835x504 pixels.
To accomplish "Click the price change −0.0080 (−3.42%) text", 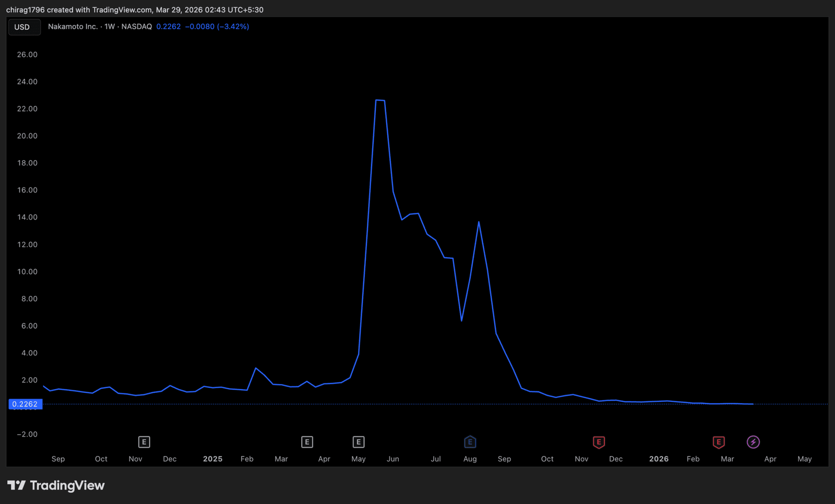I will (x=217, y=27).
